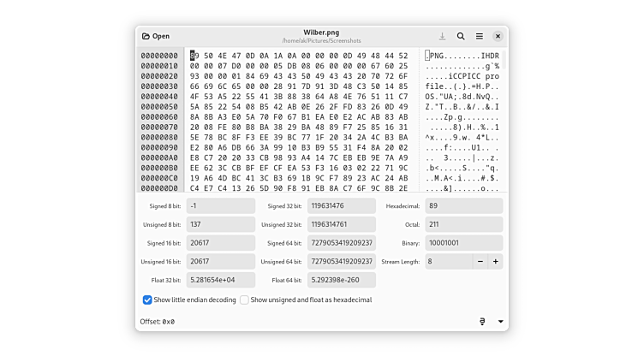Click the Open file button

157,36
